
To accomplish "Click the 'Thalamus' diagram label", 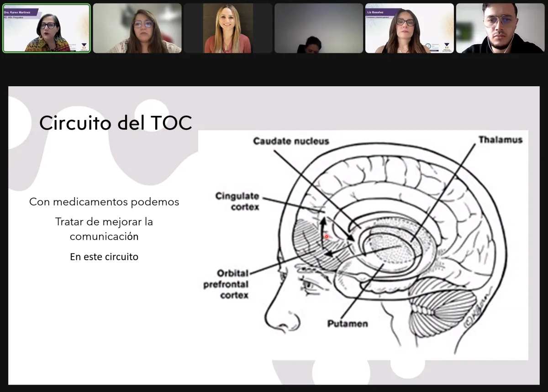I will [x=500, y=140].
